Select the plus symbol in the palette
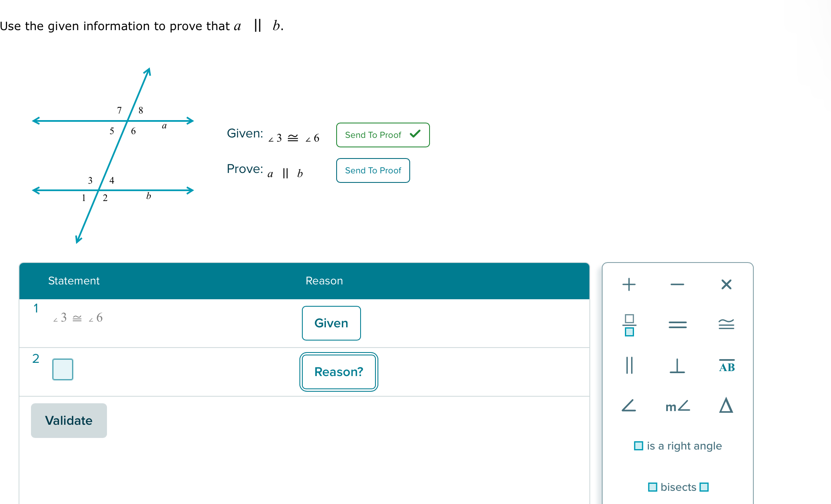The height and width of the screenshot is (504, 831). pos(629,284)
